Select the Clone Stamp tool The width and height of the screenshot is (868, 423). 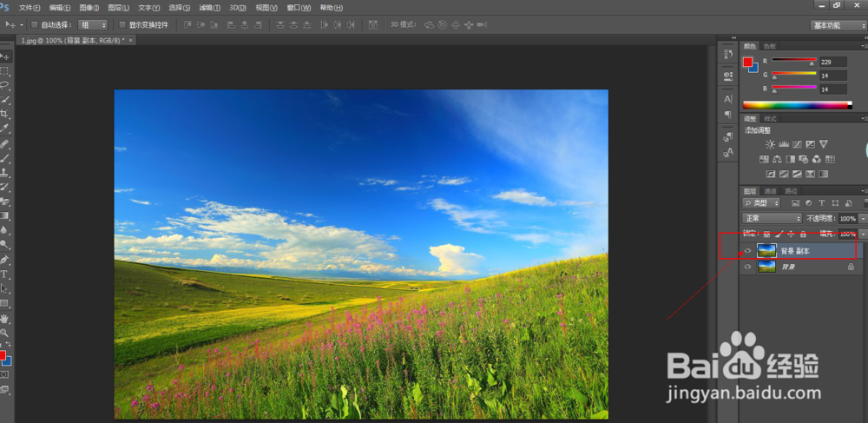pos(4,173)
